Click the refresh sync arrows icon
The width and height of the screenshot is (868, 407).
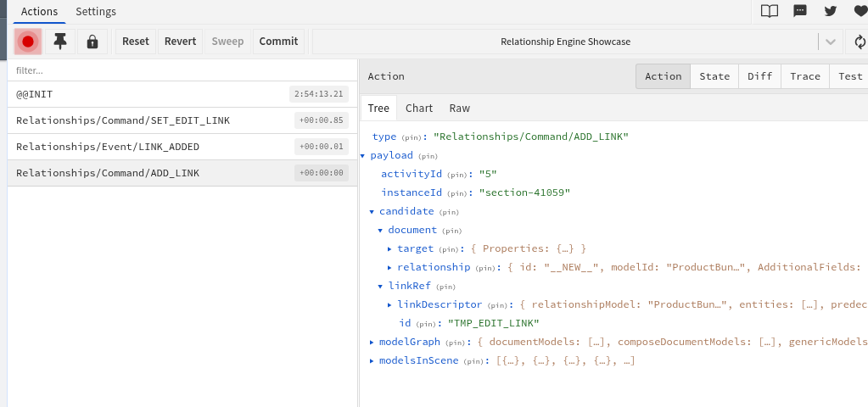point(860,42)
